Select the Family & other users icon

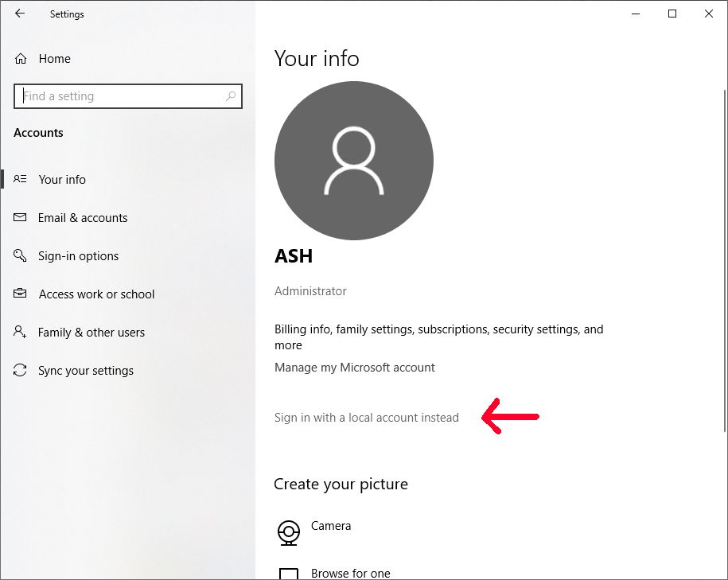coord(20,332)
